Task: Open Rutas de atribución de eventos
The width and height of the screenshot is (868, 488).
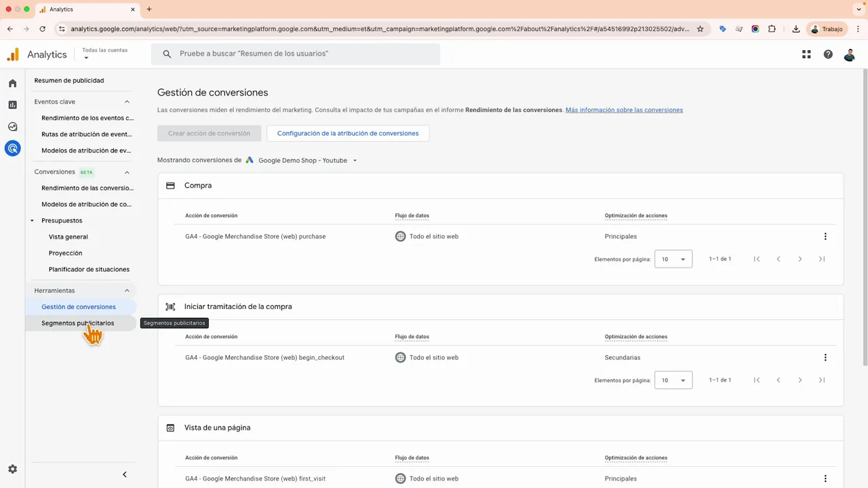Action: (x=87, y=134)
